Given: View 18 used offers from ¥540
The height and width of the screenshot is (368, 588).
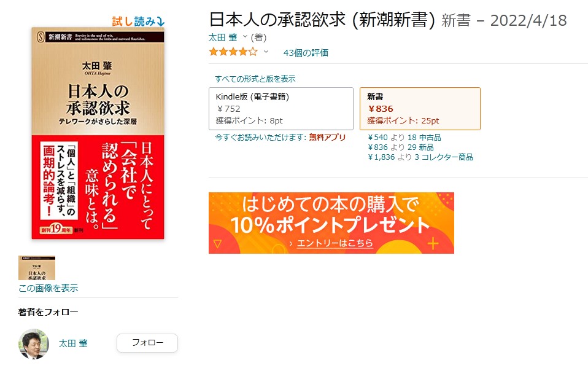Looking at the screenshot, I should point(404,138).
